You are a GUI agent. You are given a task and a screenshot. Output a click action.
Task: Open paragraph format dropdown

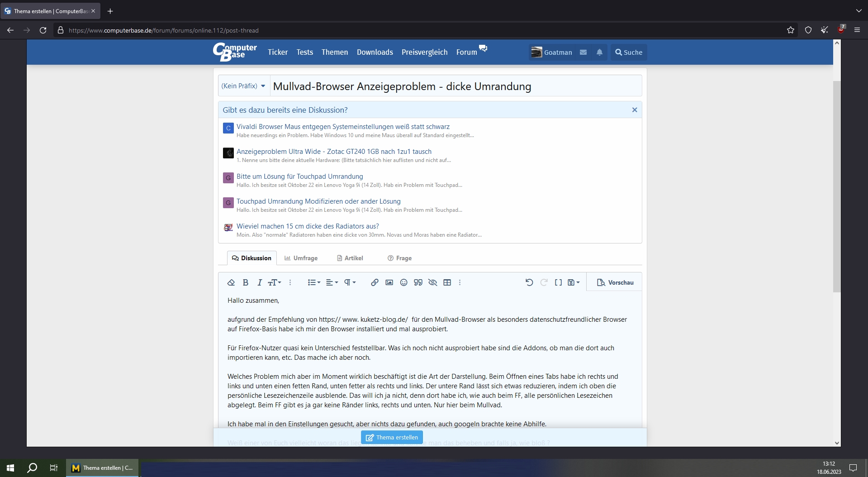(x=350, y=282)
